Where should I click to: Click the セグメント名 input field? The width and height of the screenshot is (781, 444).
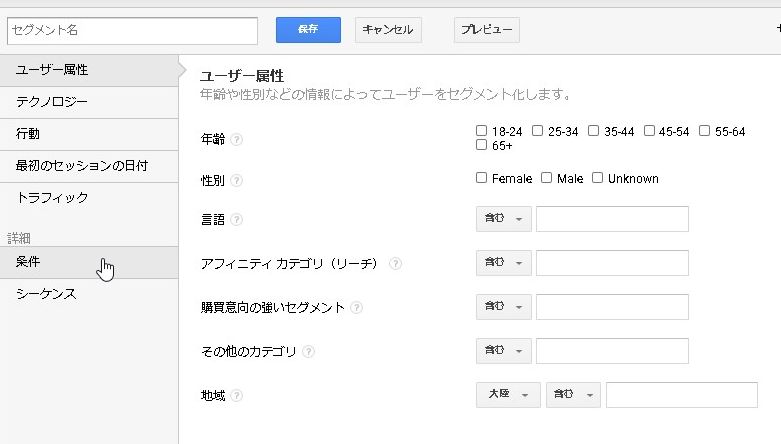pos(131,31)
